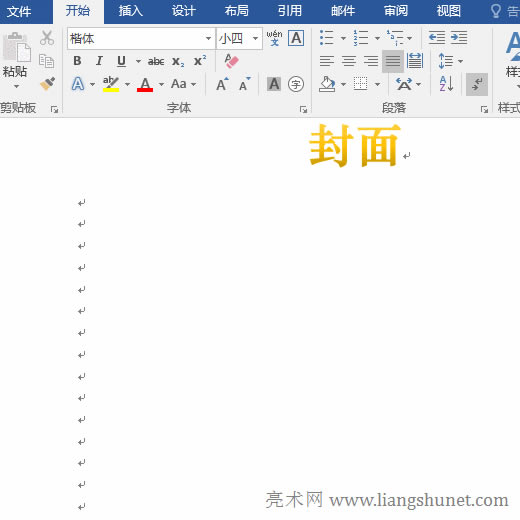Apply red font color
Viewport: 520px width, 520px height.
pyautogui.click(x=145, y=84)
